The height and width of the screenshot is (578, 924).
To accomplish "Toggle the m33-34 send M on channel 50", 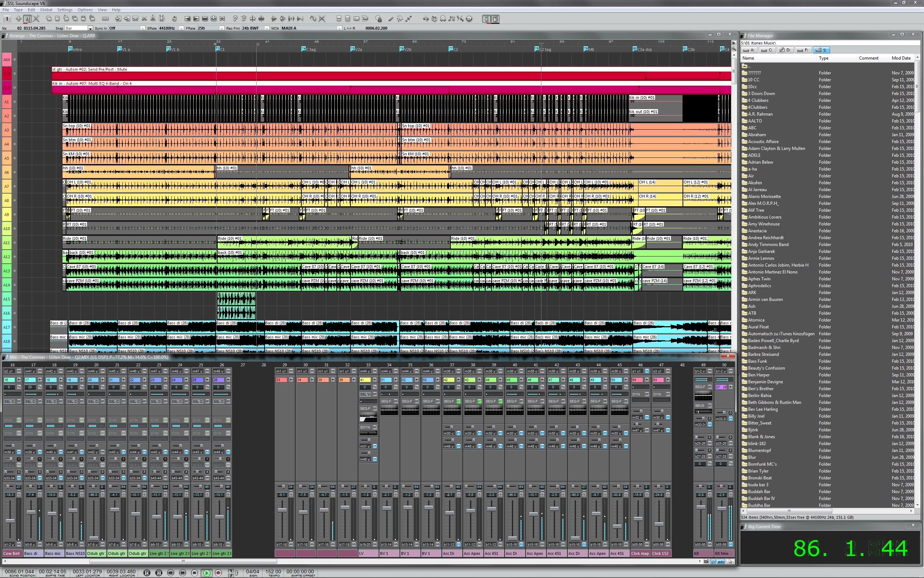I will [731, 419].
